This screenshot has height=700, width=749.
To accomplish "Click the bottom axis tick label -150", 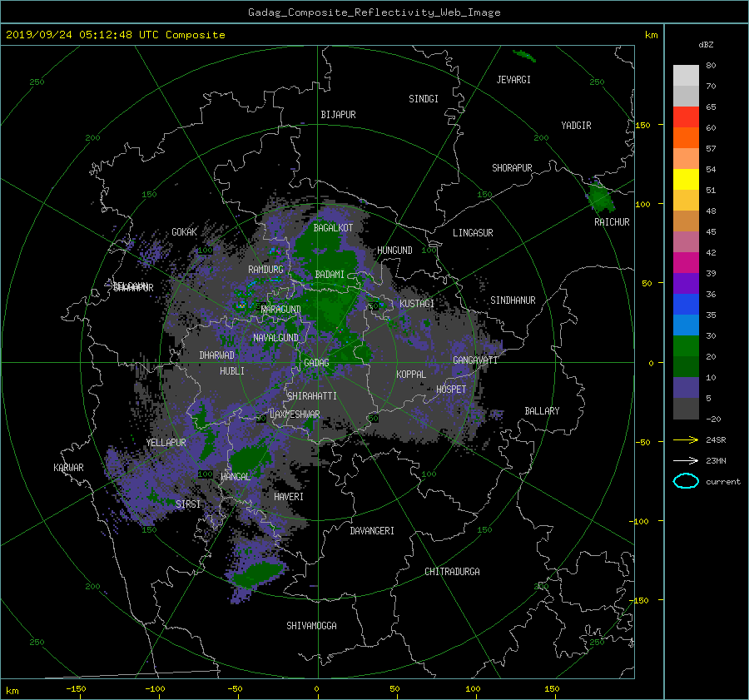I will click(x=76, y=689).
